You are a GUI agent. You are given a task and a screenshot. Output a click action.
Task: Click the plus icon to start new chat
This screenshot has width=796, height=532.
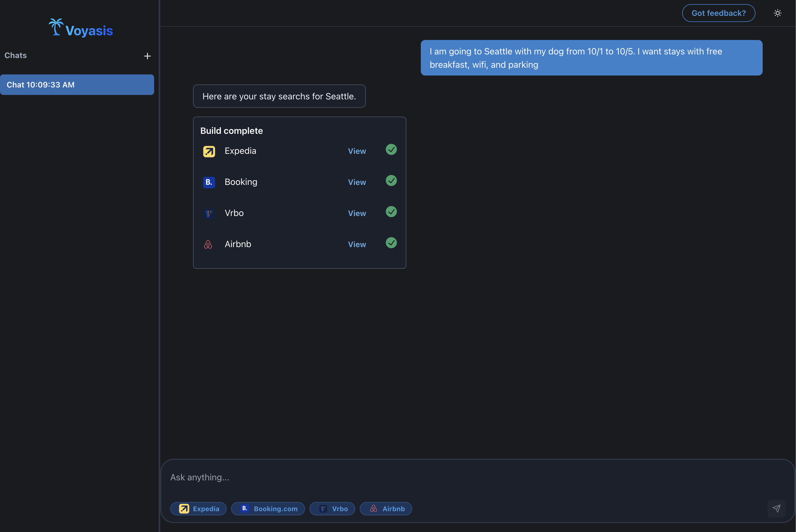(x=147, y=56)
